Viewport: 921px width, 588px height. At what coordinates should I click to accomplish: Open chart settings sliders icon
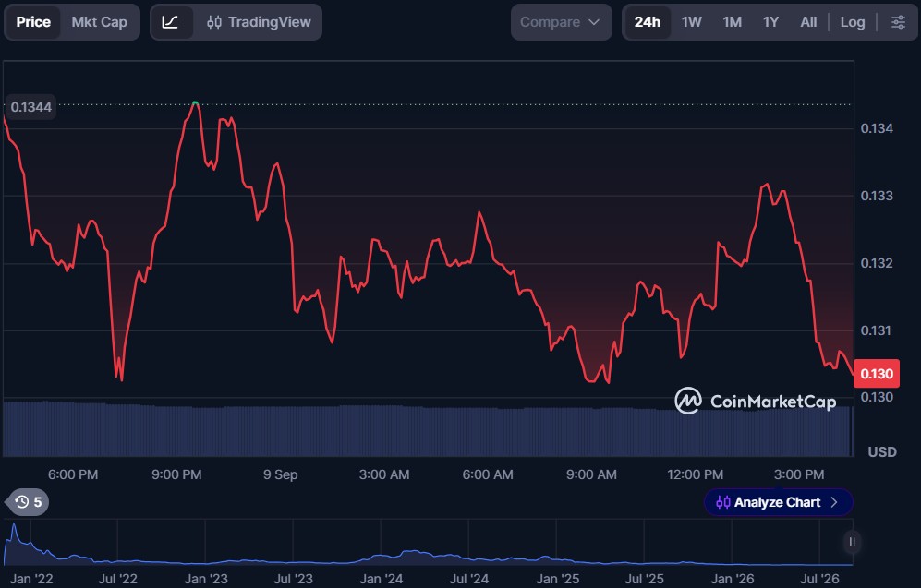click(898, 22)
